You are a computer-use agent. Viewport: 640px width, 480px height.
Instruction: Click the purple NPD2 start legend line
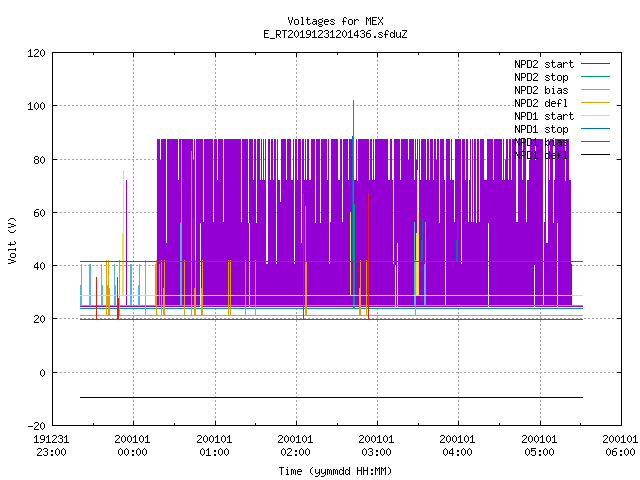coord(595,64)
